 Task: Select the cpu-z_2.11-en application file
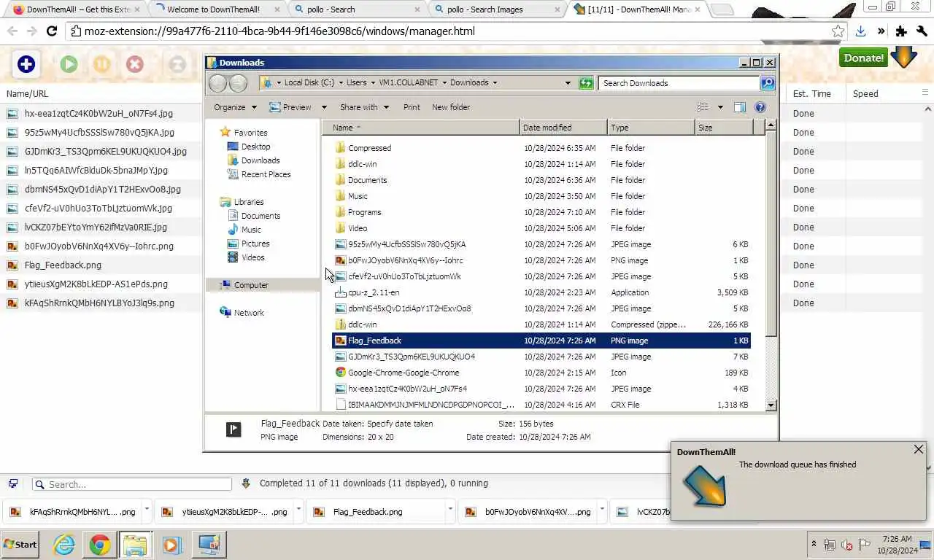click(542, 292)
